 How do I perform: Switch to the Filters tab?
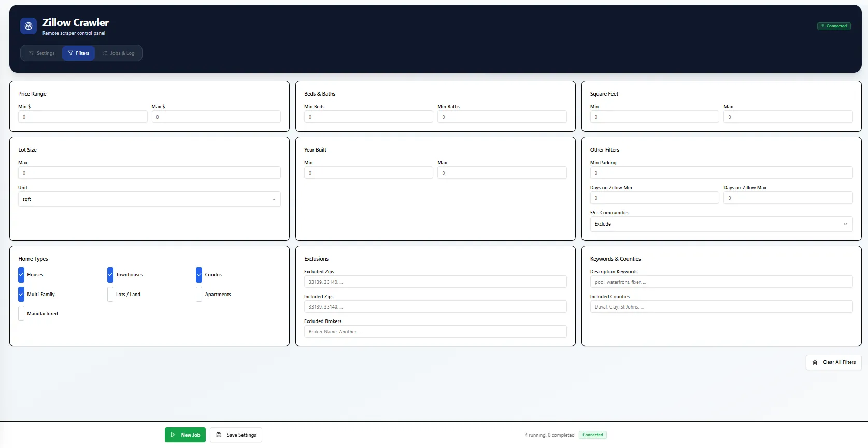coord(78,53)
